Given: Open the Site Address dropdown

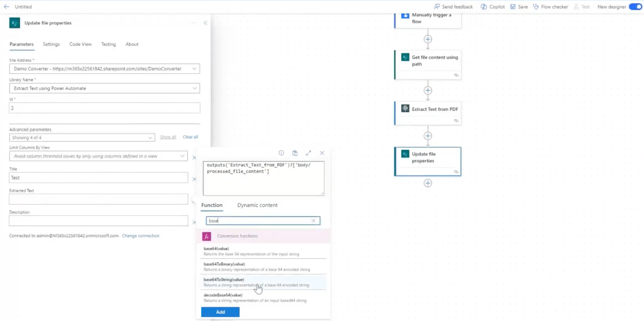Looking at the screenshot, I should pyautogui.click(x=194, y=69).
